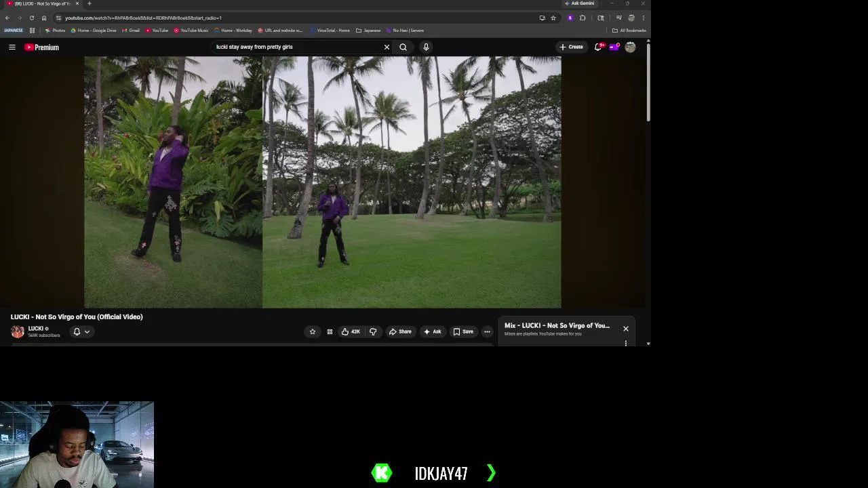Open VirusTotal - Home bookmark

[x=330, y=30]
